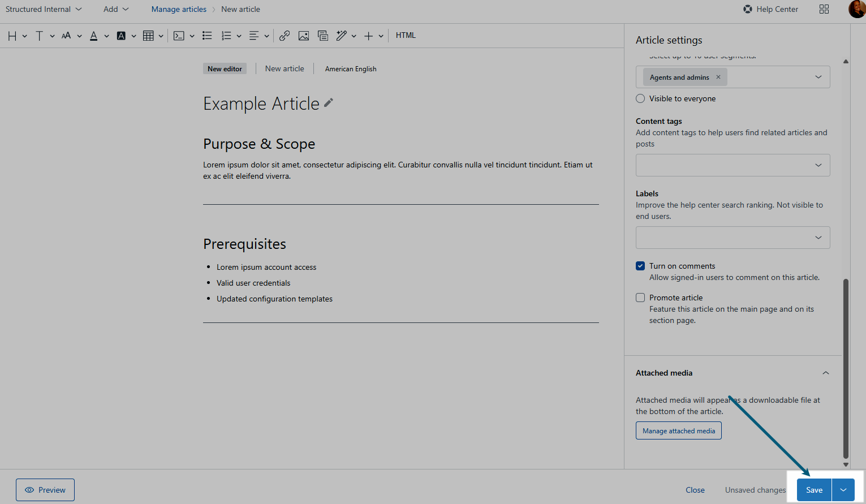Click the code block icon
This screenshot has width=866, height=504.
tap(179, 36)
